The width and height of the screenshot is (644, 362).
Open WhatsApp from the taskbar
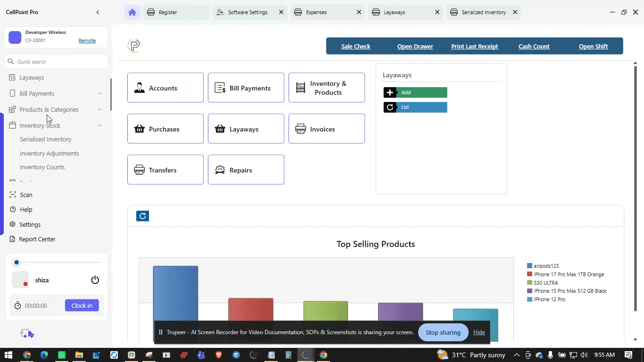click(x=62, y=355)
